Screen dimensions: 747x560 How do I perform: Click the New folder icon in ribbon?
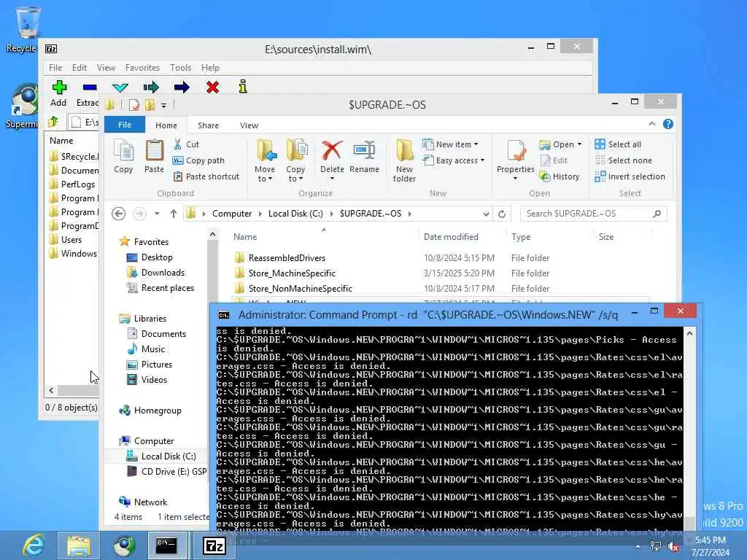(x=404, y=150)
